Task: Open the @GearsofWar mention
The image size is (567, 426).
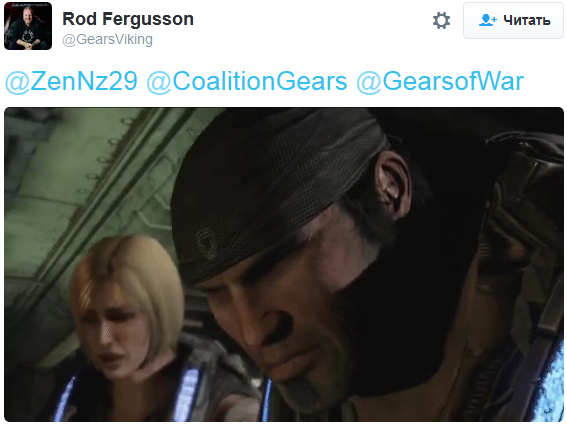Action: click(440, 81)
